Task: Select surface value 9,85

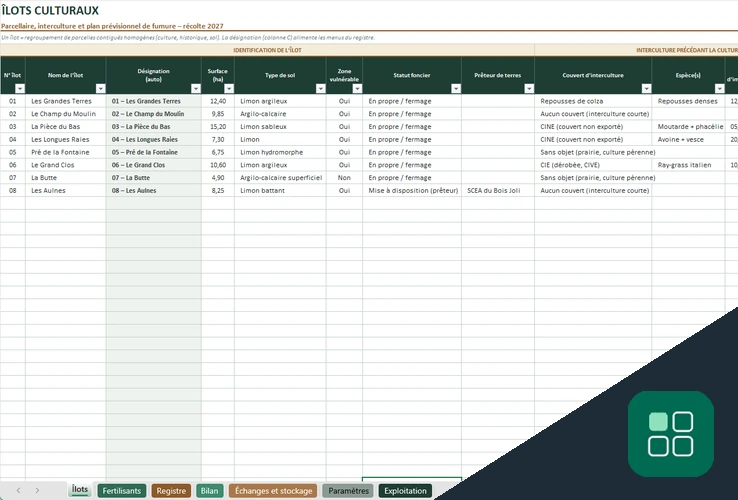Action: (218, 113)
